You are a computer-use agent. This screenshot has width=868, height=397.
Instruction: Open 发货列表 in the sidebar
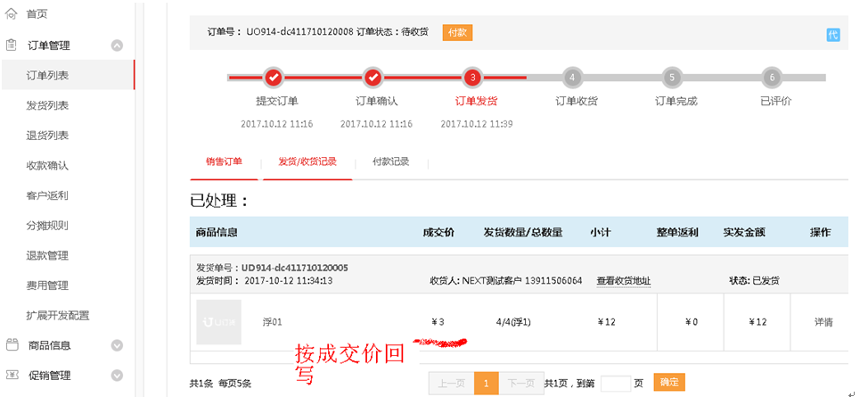(47, 105)
